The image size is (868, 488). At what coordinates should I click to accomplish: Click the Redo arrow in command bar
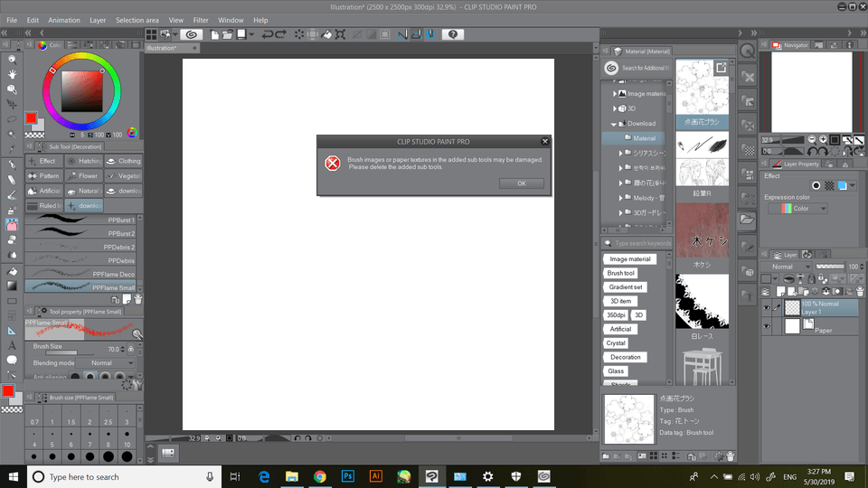281,34
